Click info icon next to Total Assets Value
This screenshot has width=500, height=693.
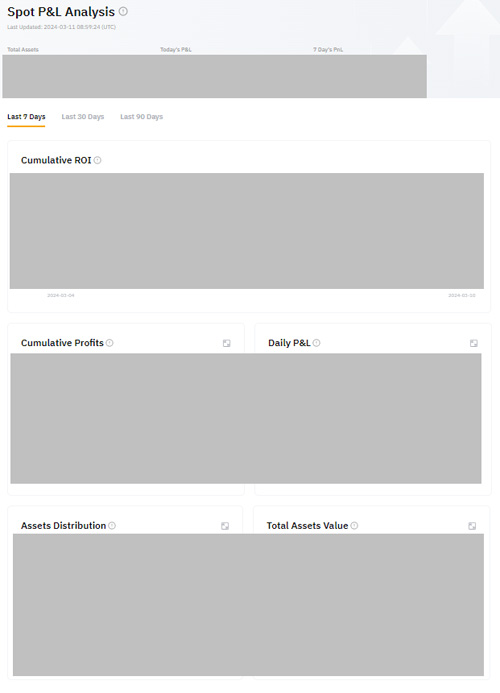[x=355, y=525]
